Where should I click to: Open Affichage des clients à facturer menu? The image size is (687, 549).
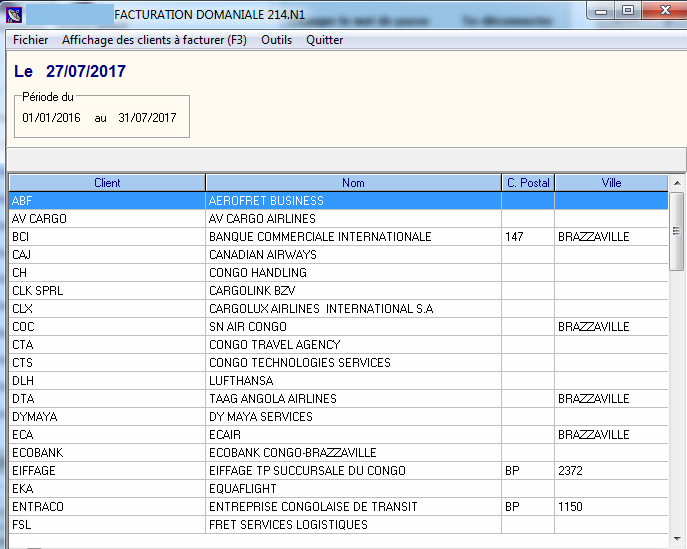(x=153, y=40)
